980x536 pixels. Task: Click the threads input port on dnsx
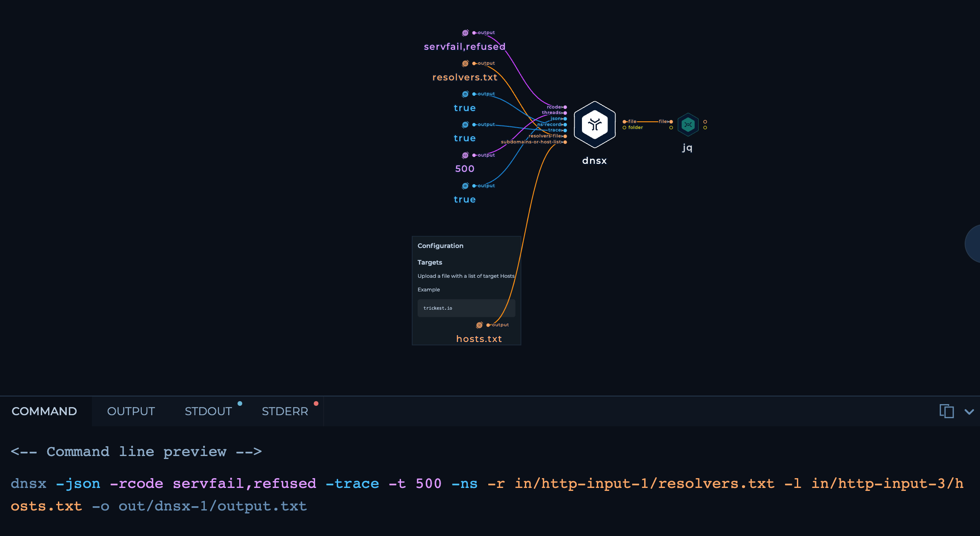pos(565,113)
